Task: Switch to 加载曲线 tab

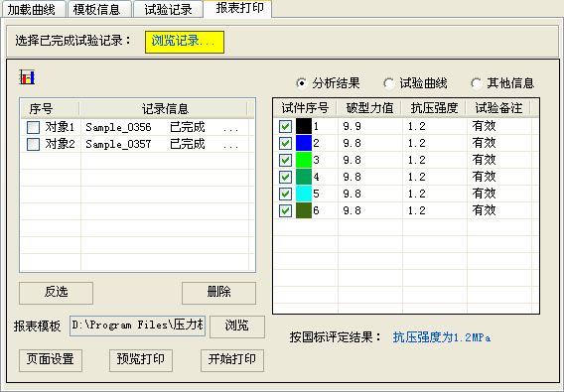Action: click(34, 9)
